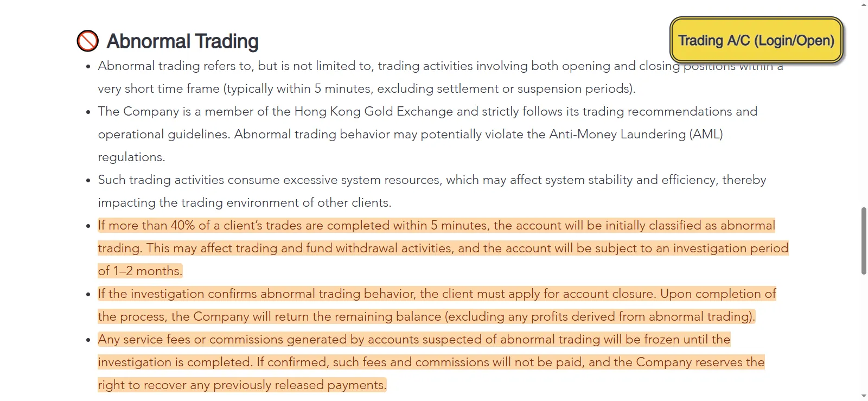Click the highlighted 'more than 40%' sentence
The image size is (868, 401).
coord(436,225)
